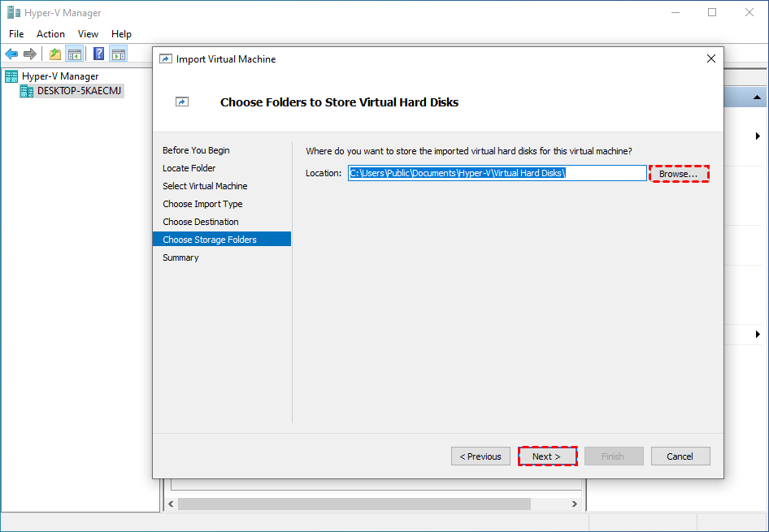769x532 pixels.
Task: Go to the Select Virtual Machine step
Action: pos(205,186)
